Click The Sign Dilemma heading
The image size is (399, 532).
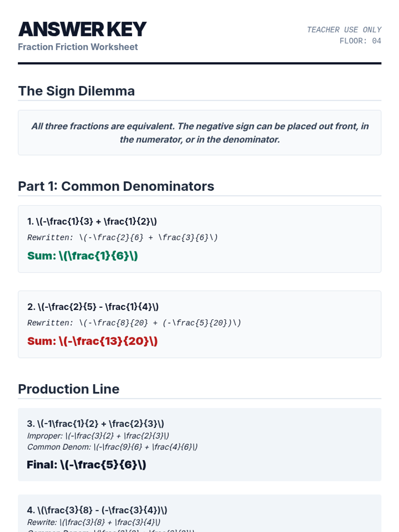76,91
